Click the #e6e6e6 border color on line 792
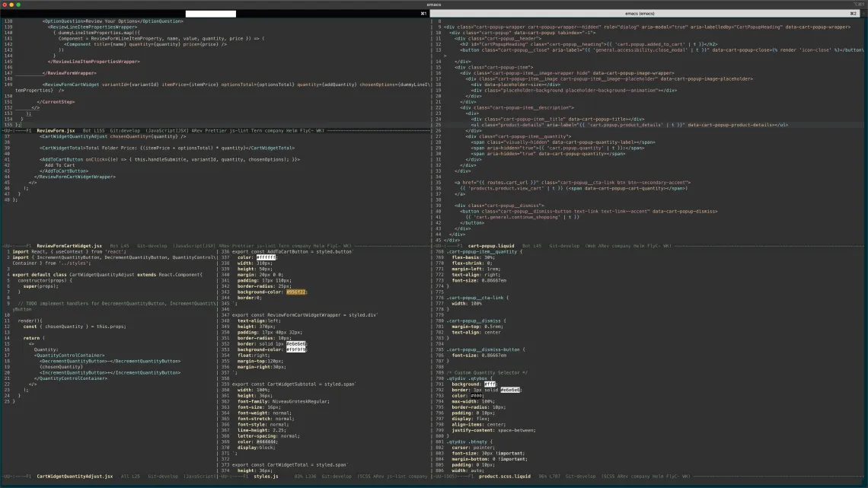 pos(510,390)
